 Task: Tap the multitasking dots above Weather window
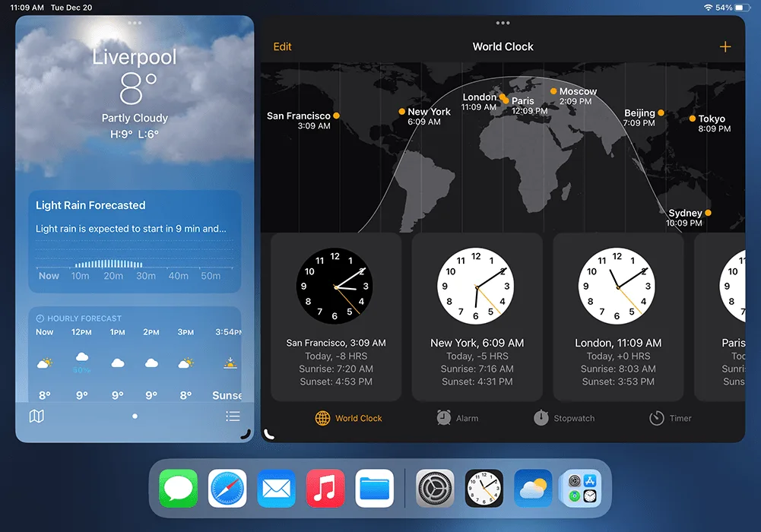pos(135,23)
